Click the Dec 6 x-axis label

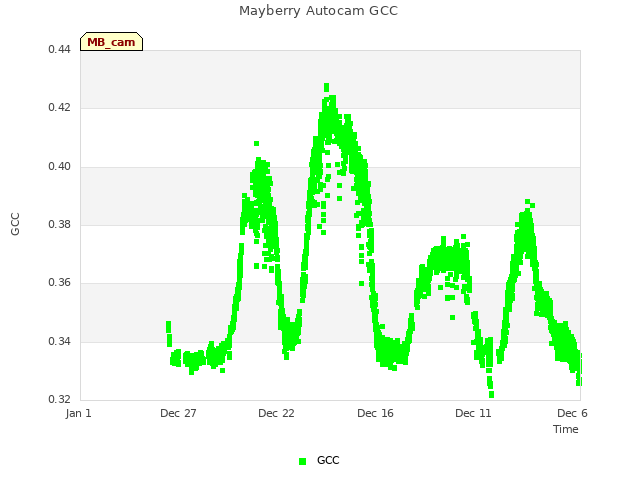(x=572, y=413)
